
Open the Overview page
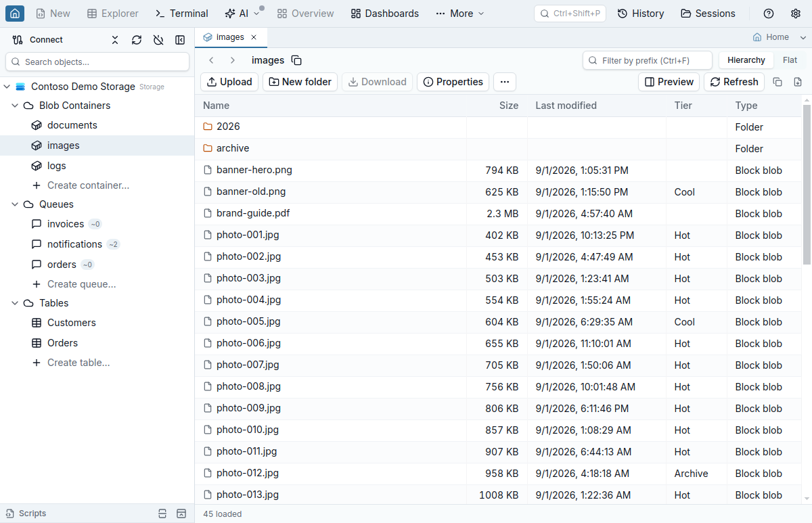pyautogui.click(x=305, y=14)
